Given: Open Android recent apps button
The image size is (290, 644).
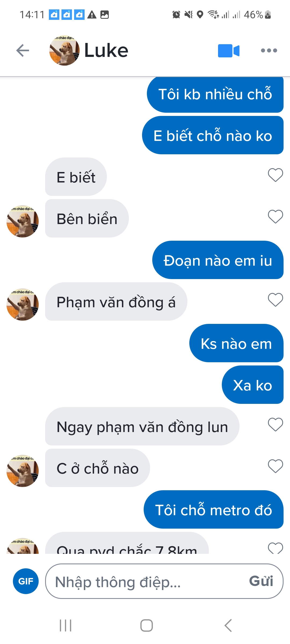Looking at the screenshot, I should (x=66, y=625).
